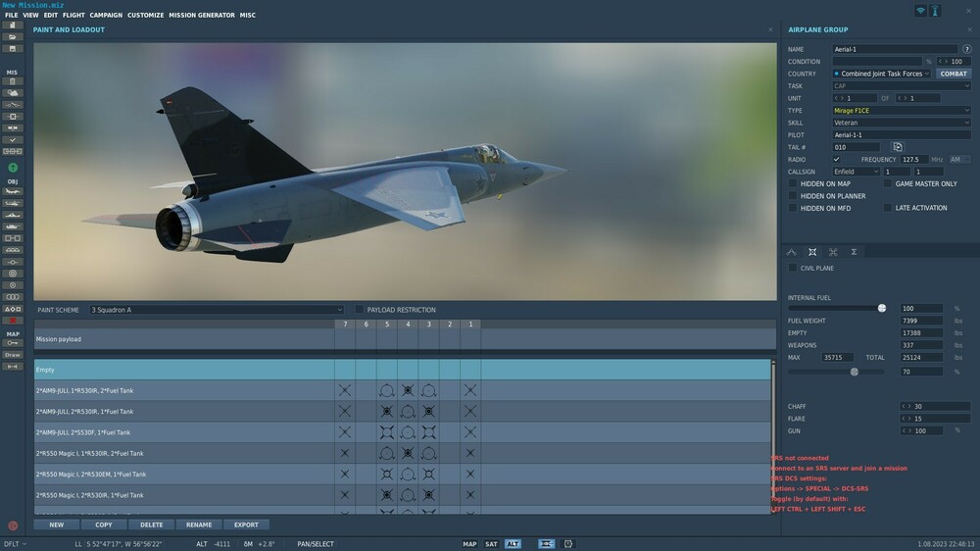Image resolution: width=980 pixels, height=551 pixels.
Task: Open the DFLT dropdown in status bar
Action: point(15,544)
